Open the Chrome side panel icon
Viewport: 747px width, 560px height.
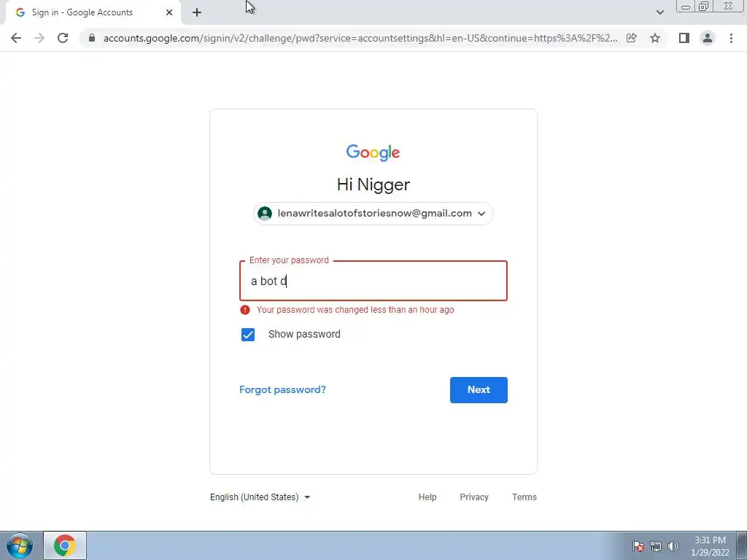pos(684,38)
